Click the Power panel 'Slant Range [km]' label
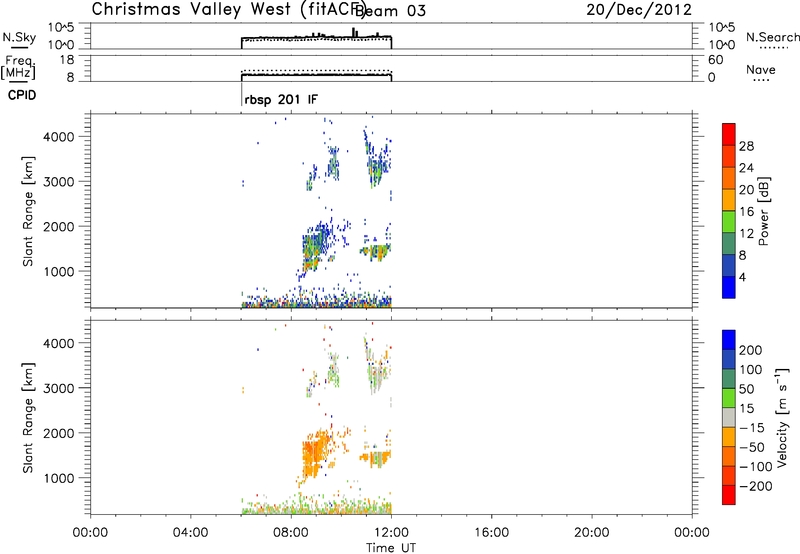Image resolution: width=800 pixels, height=554 pixels. click(x=28, y=211)
